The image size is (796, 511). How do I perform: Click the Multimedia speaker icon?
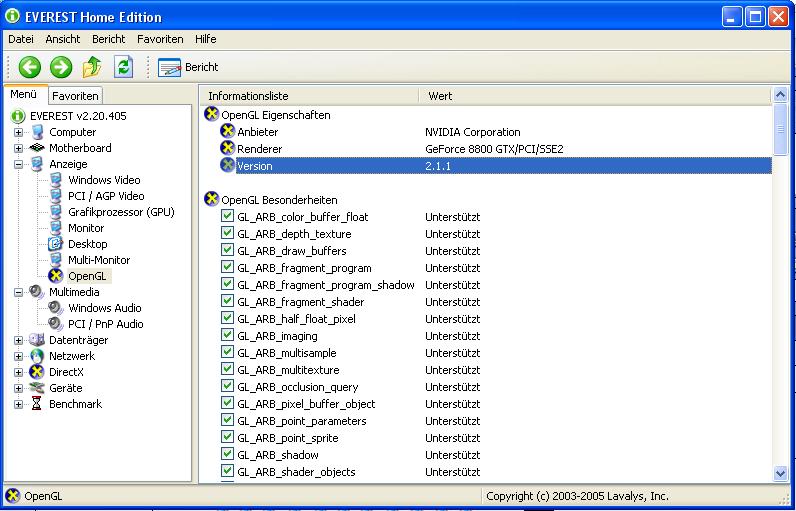[37, 292]
